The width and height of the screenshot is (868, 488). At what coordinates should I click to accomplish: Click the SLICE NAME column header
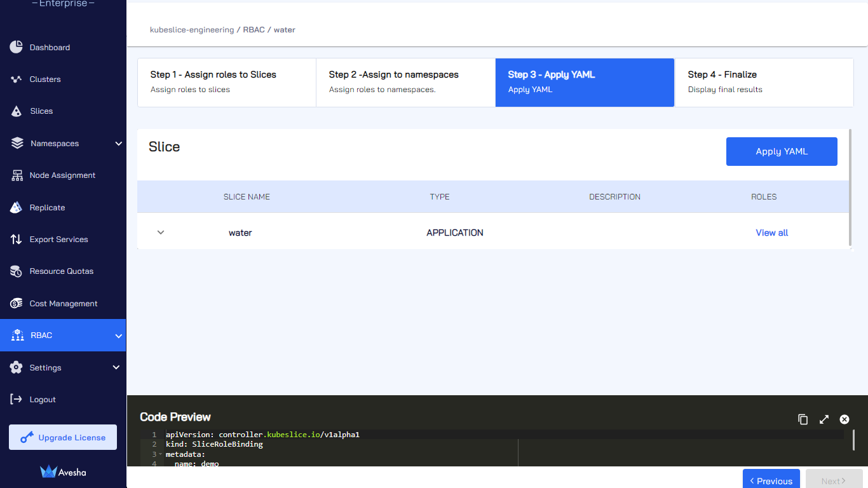pos(247,197)
